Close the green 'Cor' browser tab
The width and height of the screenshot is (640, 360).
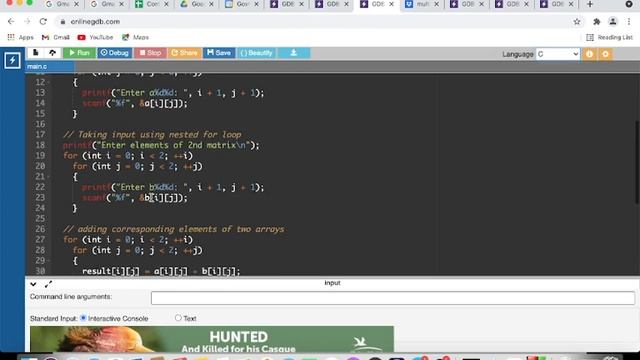[x=166, y=4]
